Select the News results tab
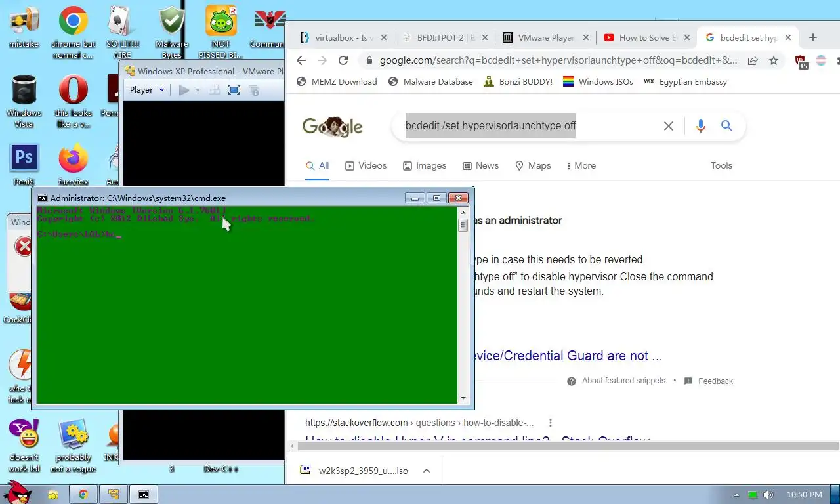The width and height of the screenshot is (840, 504). tap(480, 166)
